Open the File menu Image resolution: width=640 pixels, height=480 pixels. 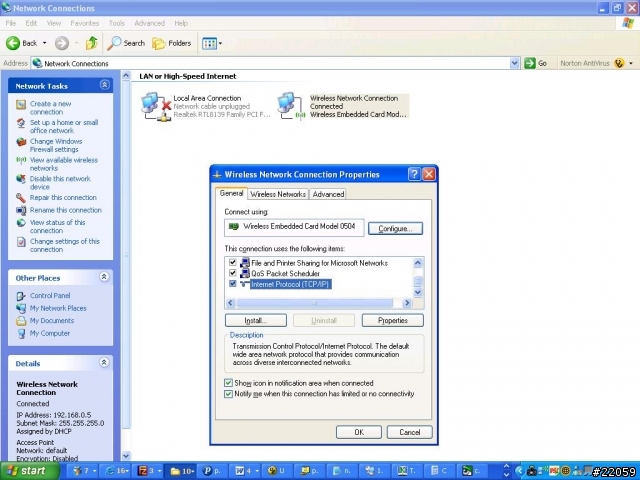coord(11,23)
